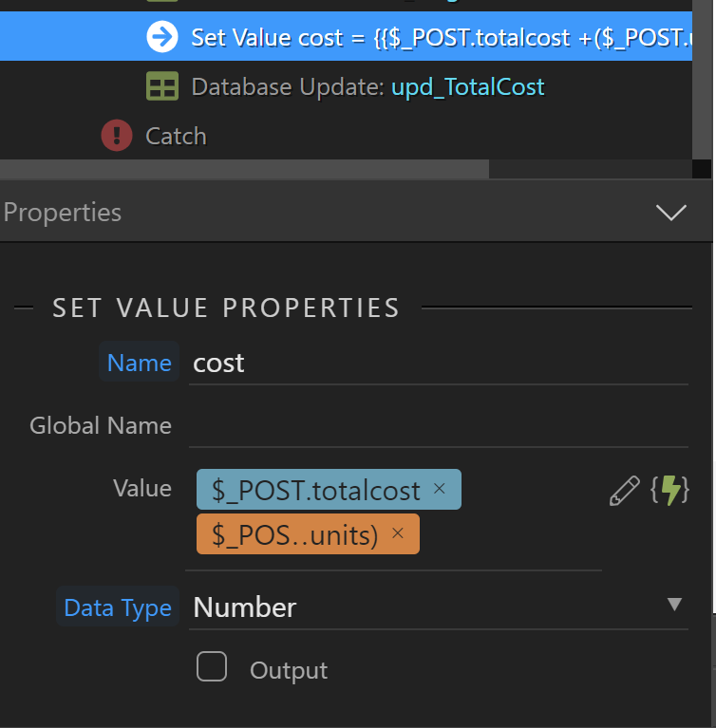Click the red Catch error icon

[116, 136]
